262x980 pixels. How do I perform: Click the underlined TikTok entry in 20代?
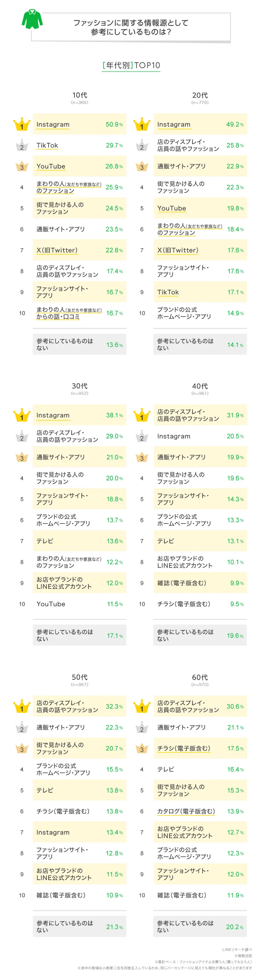168,292
